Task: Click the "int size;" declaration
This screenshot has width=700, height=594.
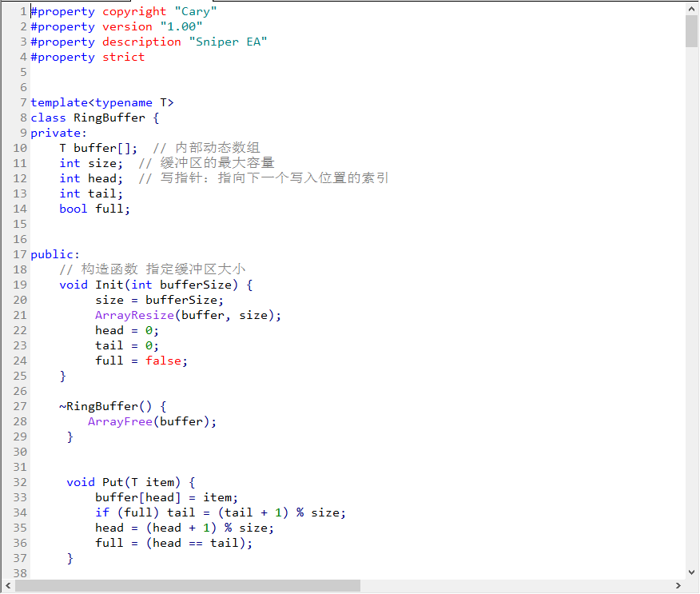Action: click(x=91, y=163)
